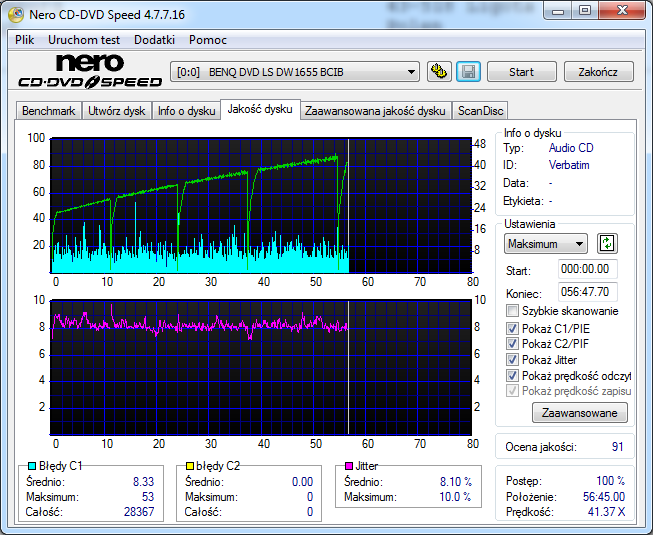Click the Verbatim disc ID text

pyautogui.click(x=569, y=165)
